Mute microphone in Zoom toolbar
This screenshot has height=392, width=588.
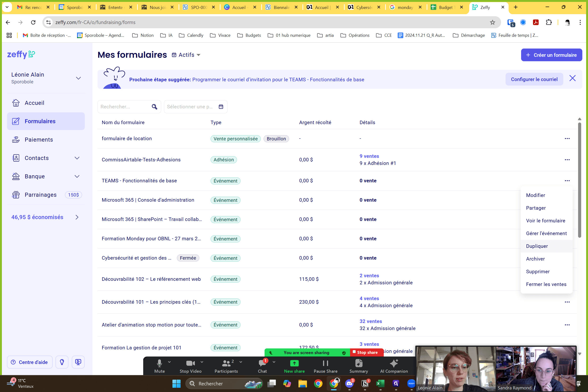[x=159, y=366]
